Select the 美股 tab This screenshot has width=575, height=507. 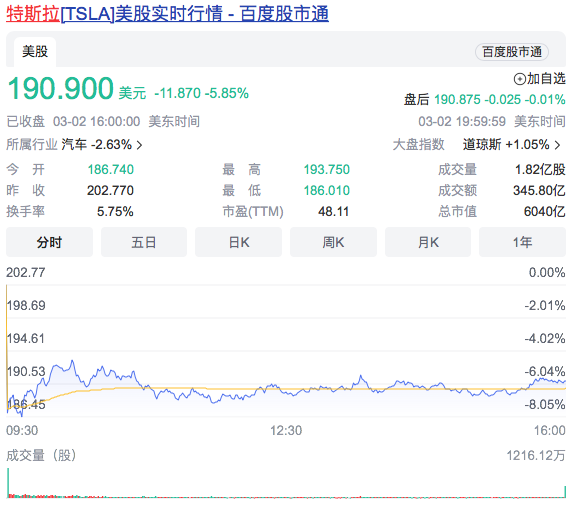[35, 51]
